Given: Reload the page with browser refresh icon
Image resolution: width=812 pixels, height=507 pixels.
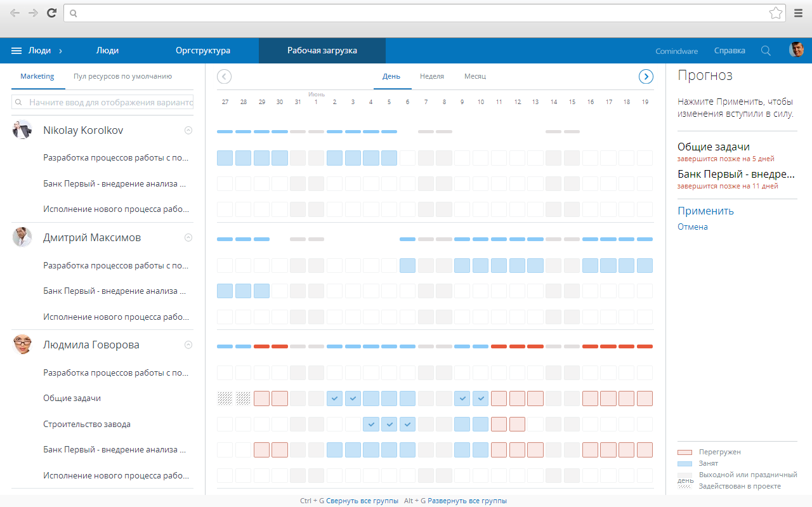Looking at the screenshot, I should click(x=52, y=13).
